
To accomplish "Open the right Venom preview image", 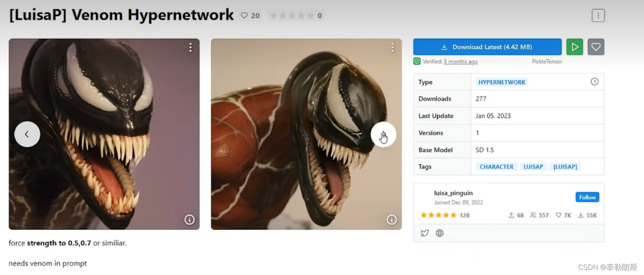I will [x=306, y=134].
